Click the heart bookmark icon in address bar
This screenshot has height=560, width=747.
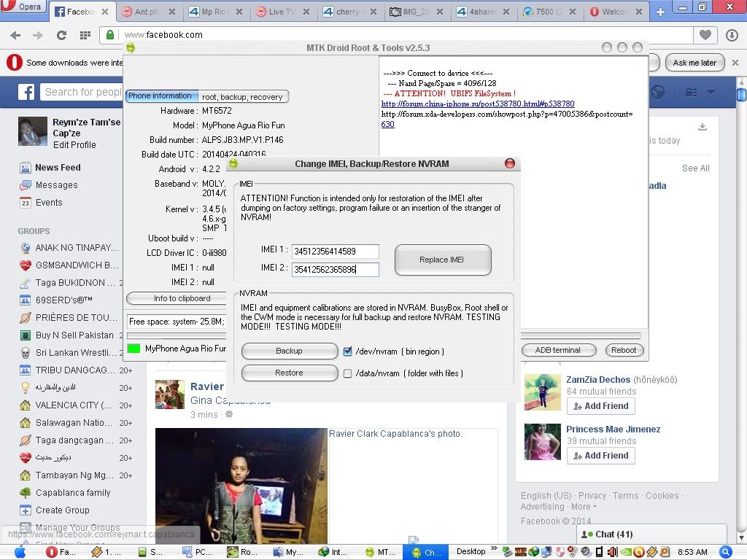[x=705, y=35]
